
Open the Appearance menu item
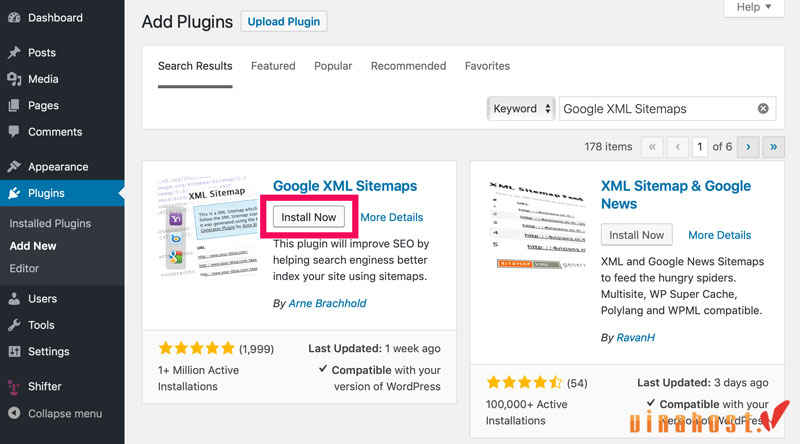pos(62,166)
